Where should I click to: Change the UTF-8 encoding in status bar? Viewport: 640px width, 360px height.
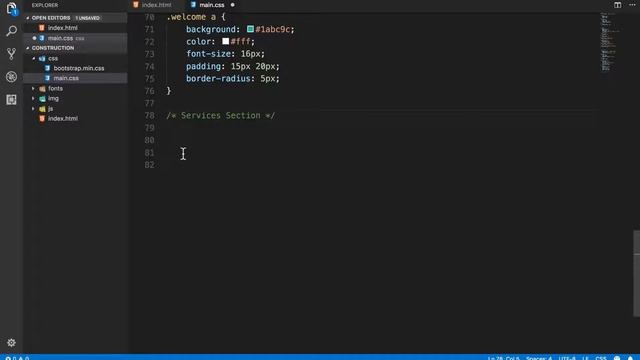pos(567,358)
